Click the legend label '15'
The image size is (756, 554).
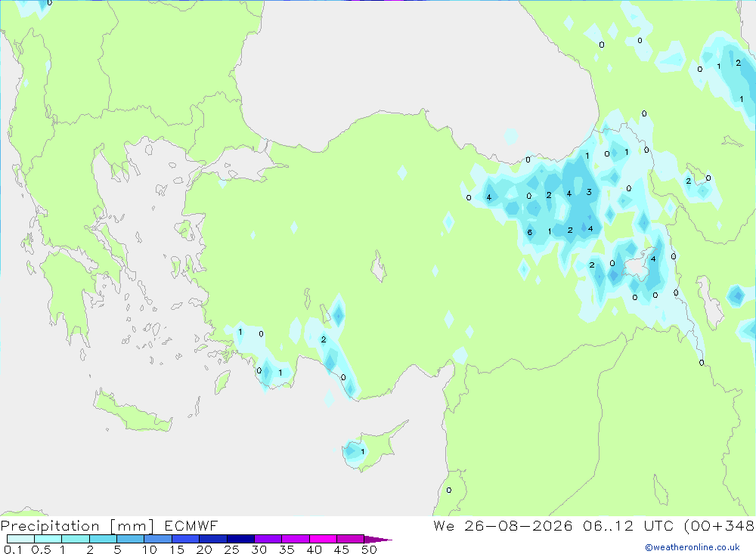click(x=177, y=549)
